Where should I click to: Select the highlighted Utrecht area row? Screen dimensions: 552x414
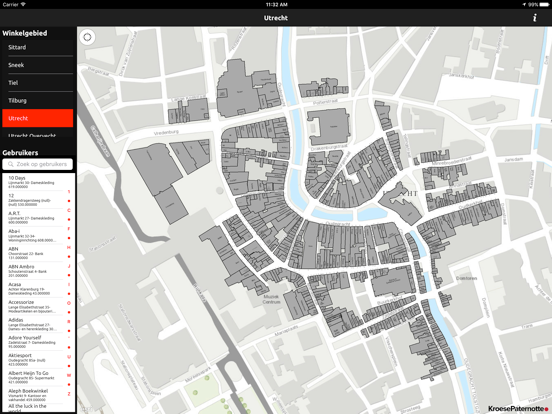click(x=38, y=118)
